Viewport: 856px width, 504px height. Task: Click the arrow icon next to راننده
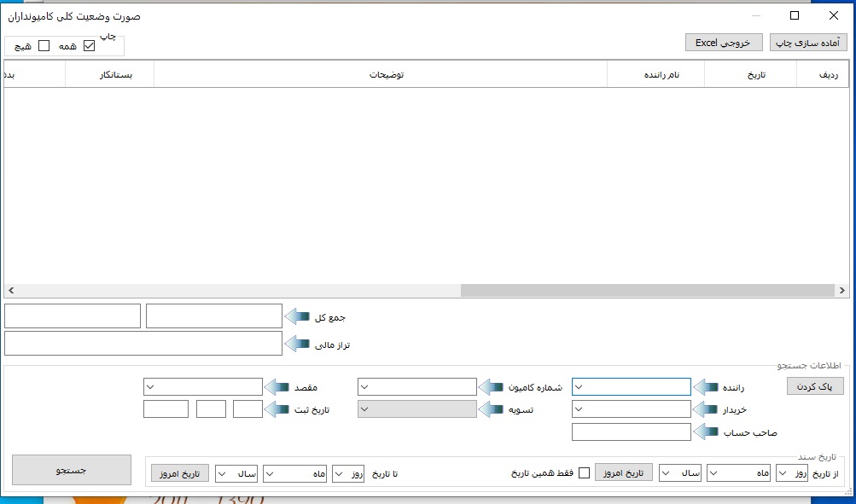click(705, 387)
